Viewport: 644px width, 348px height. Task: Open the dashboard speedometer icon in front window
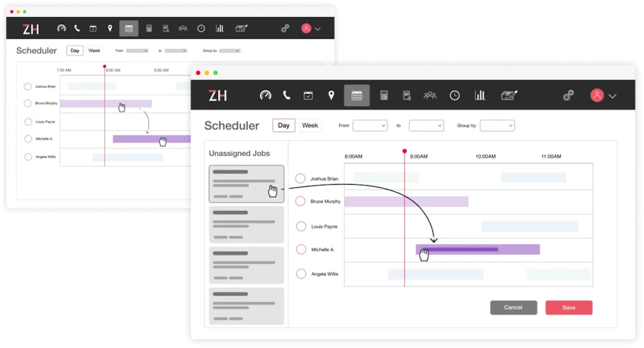(x=266, y=96)
